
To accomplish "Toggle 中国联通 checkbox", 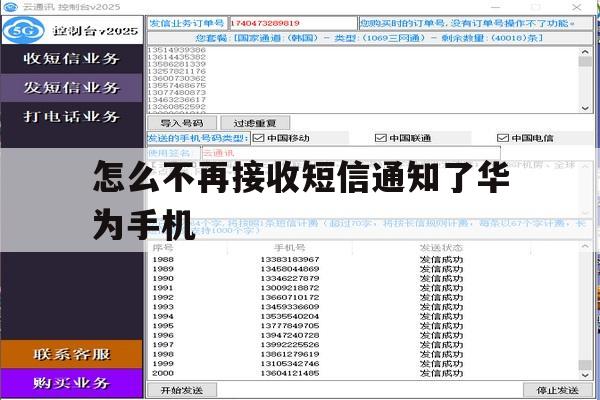I will tap(380, 138).
